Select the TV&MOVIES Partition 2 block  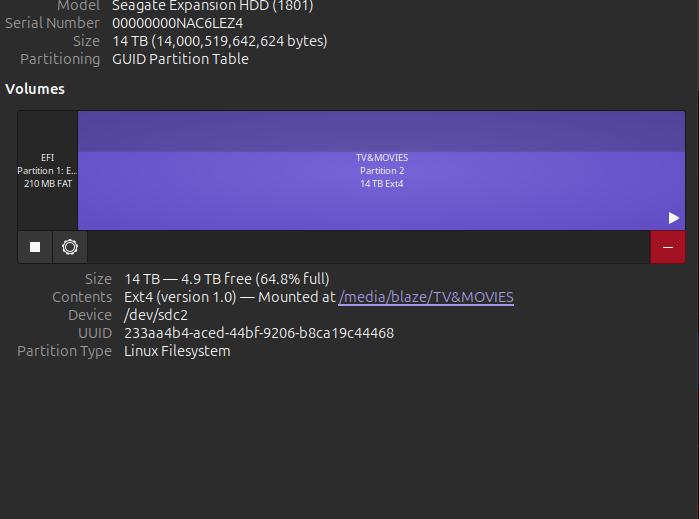click(x=381, y=190)
